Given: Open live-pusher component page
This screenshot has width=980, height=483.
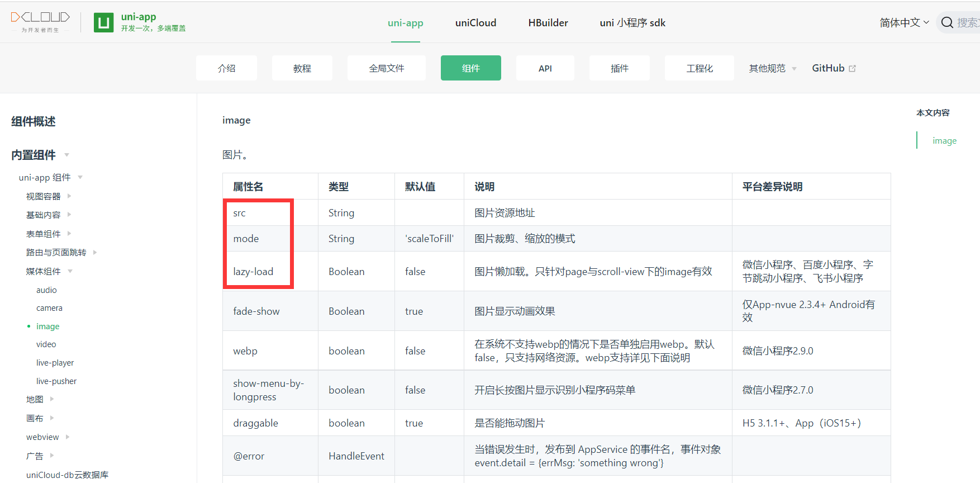Looking at the screenshot, I should (56, 381).
